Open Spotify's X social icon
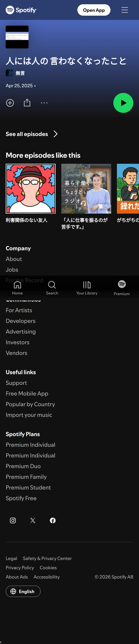This screenshot has height=644, width=139. pos(33,520)
